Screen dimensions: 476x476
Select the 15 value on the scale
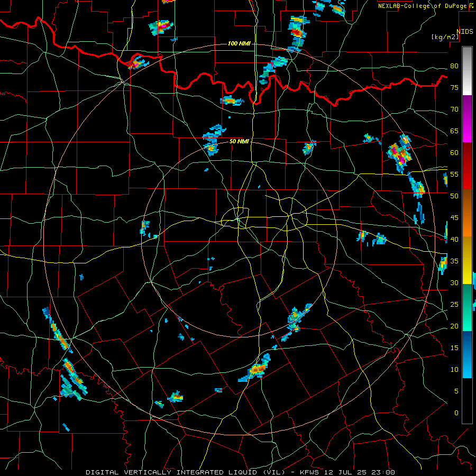[454, 347]
